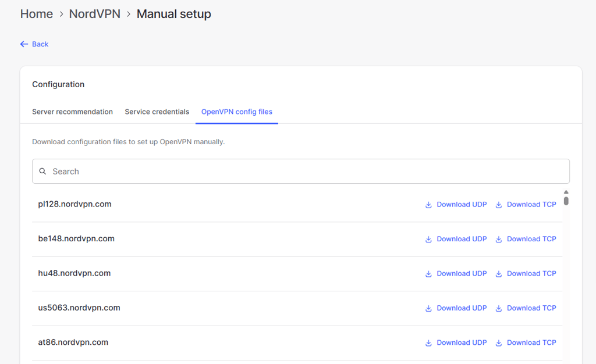596x364 pixels.
Task: Click the 'Download configuration files' description text
Action: 129,142
